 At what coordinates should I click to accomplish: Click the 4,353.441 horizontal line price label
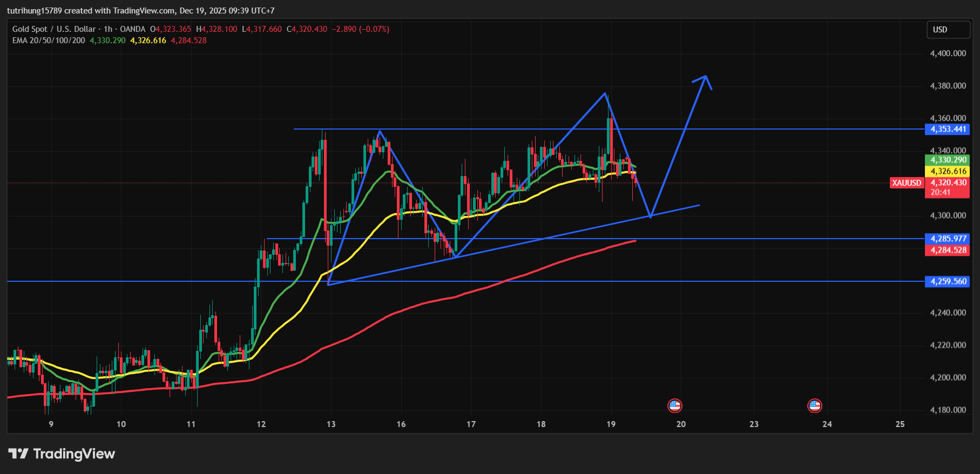pos(948,129)
